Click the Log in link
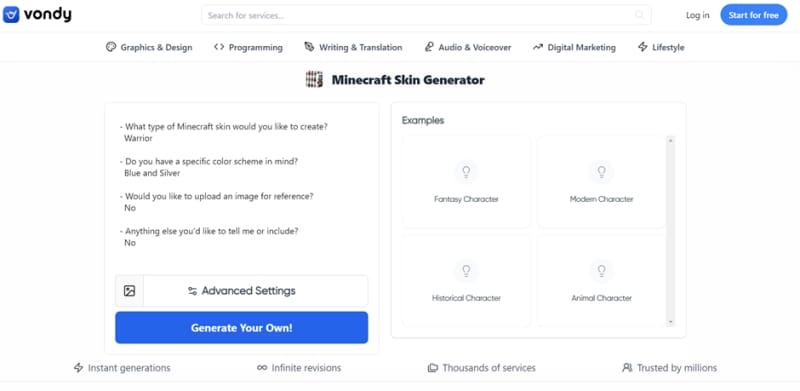Image resolution: width=800 pixels, height=391 pixels. [697, 15]
